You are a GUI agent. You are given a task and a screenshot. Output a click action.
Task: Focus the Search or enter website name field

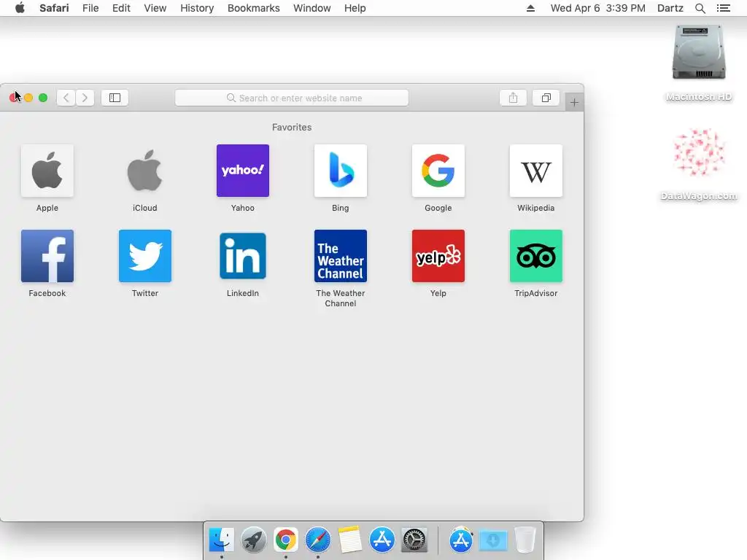point(292,98)
